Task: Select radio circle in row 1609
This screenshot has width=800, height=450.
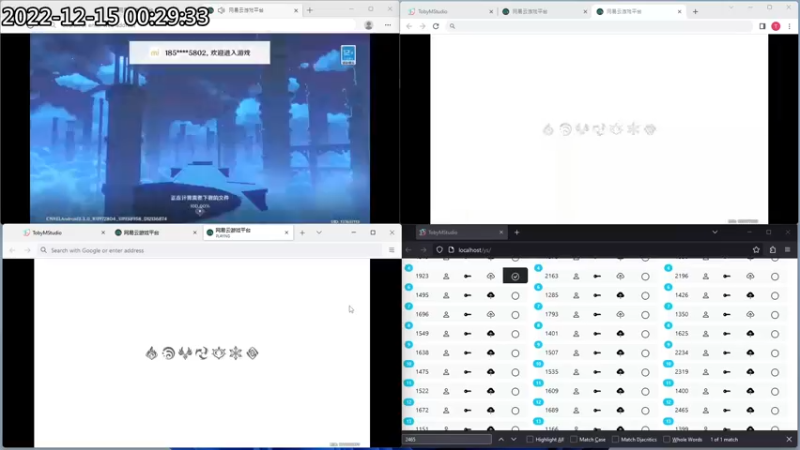Action: click(645, 391)
